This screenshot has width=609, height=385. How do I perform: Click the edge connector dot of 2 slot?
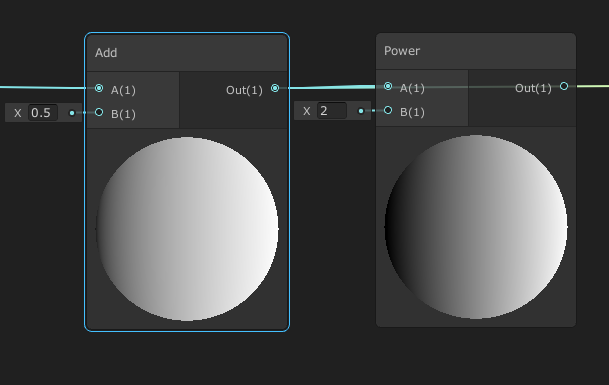point(361,111)
